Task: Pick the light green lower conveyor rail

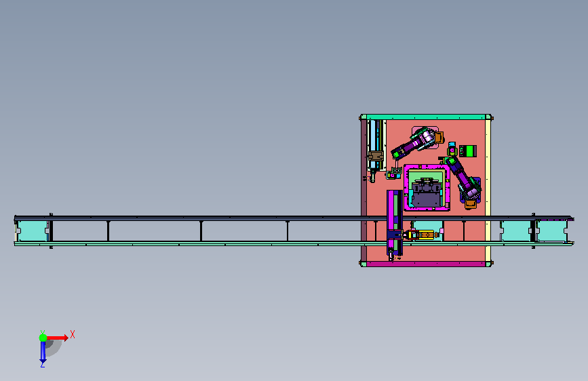Action: [294, 244]
